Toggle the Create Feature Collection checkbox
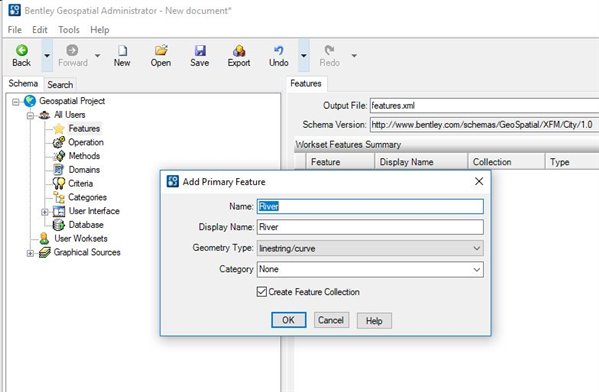Image resolution: width=599 pixels, height=392 pixels. point(262,292)
